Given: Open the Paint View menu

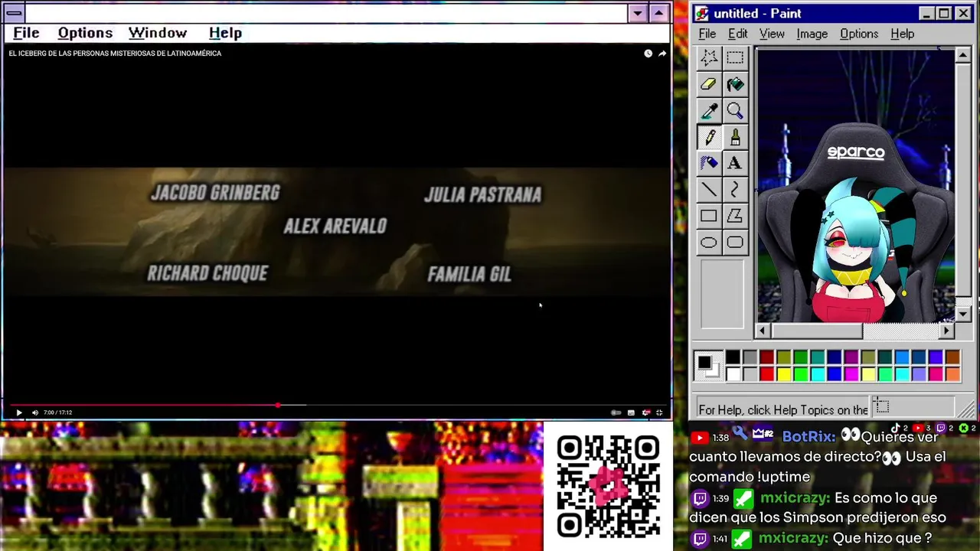Looking at the screenshot, I should point(772,34).
